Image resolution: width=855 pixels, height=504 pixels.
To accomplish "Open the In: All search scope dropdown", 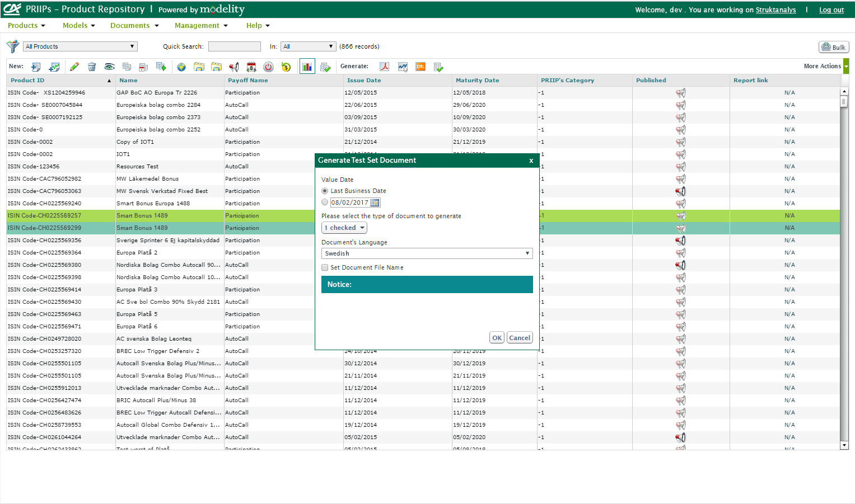I will 308,46.
